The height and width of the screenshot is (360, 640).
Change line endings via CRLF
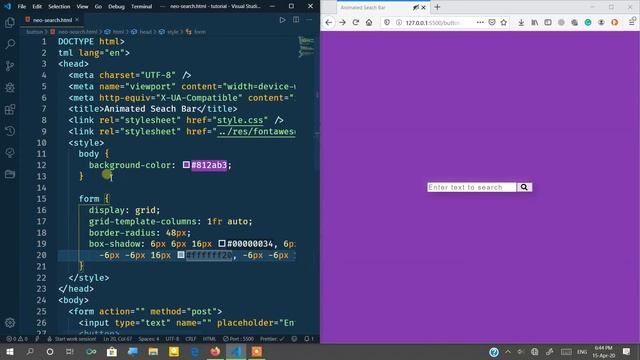191,339
